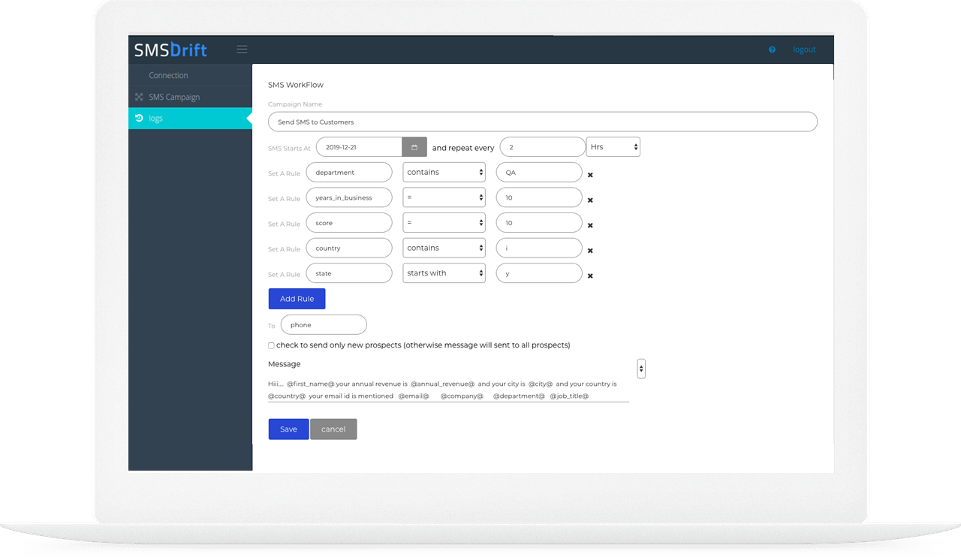This screenshot has width=961, height=560.
Task: Go to SMS Campaign in sidebar
Action: (x=174, y=97)
